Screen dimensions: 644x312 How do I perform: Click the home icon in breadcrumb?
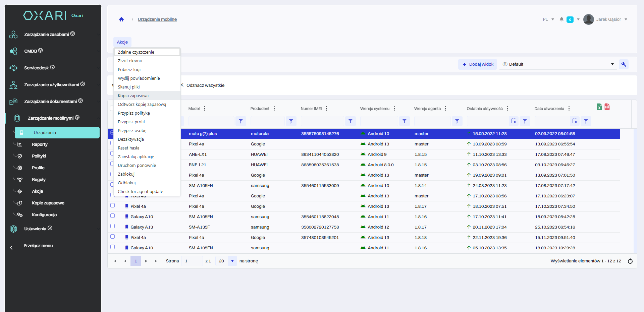121,19
